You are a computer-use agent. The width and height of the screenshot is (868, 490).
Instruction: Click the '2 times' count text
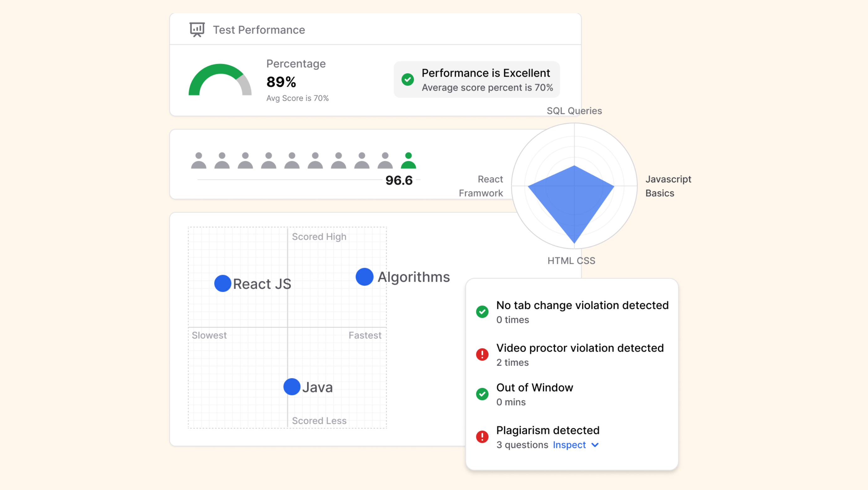point(513,362)
